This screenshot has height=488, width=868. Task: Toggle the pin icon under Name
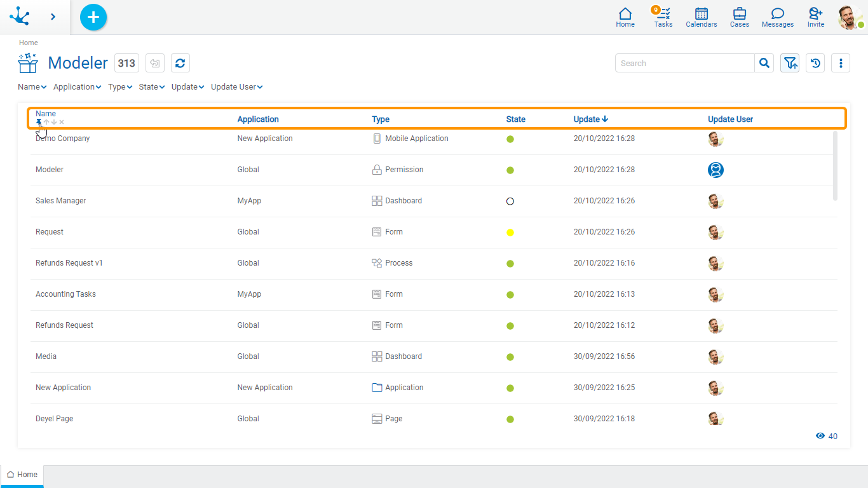click(39, 122)
